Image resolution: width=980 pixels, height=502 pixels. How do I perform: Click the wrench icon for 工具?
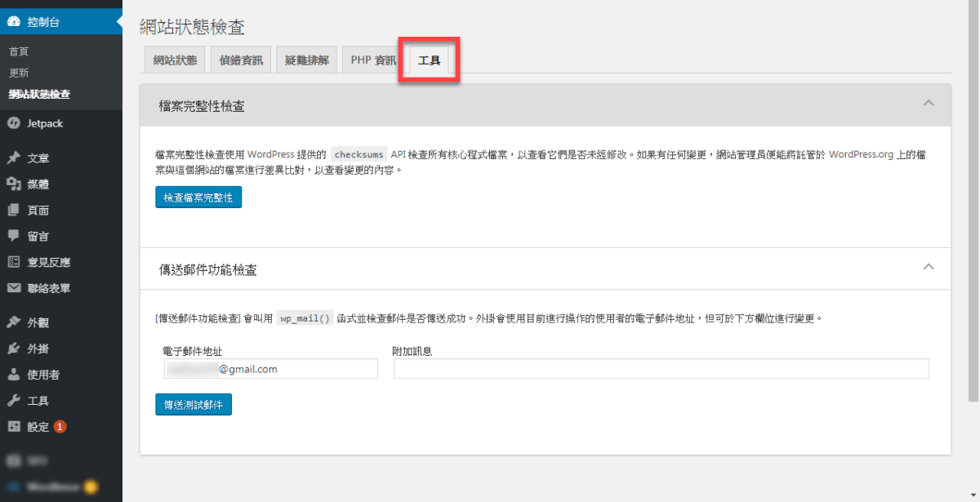point(14,401)
